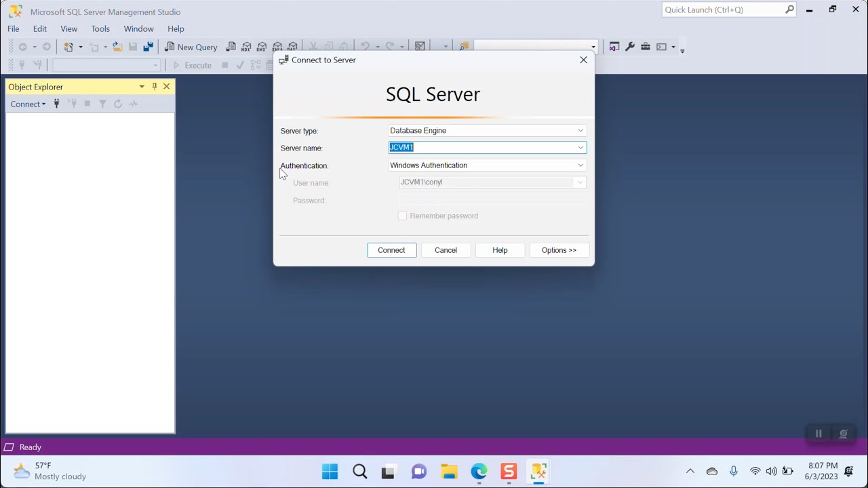Click the Save All toolbar icon
The width and height of the screenshot is (868, 488).
(148, 47)
